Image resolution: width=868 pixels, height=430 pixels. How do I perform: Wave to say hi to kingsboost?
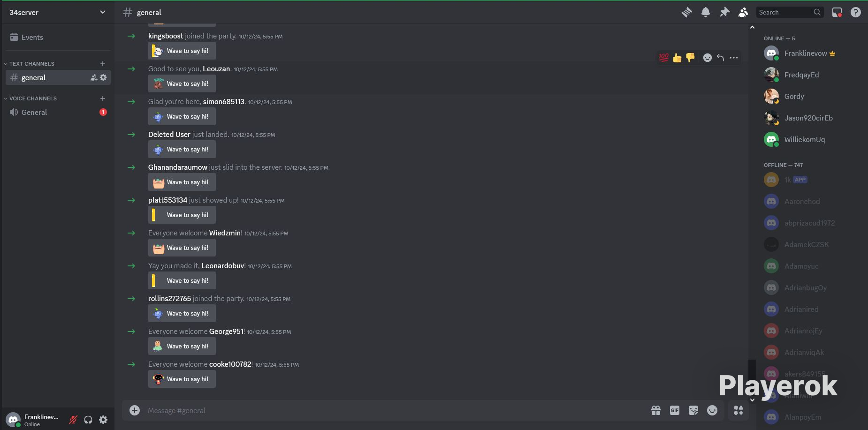pyautogui.click(x=182, y=51)
